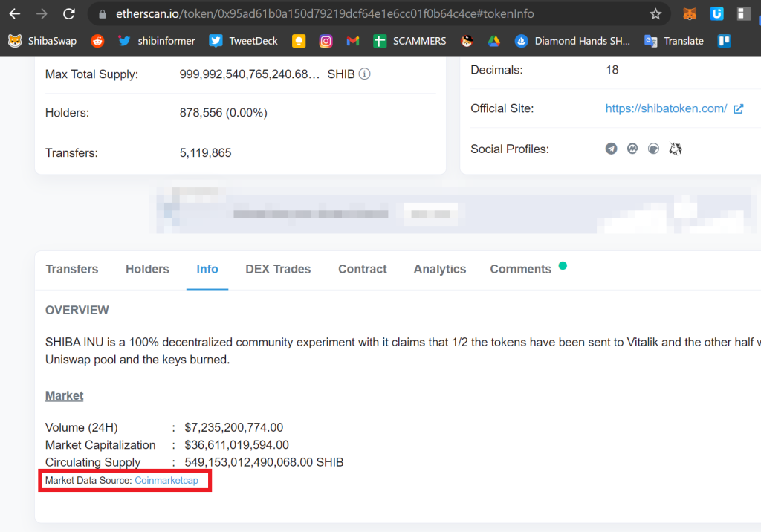Viewport: 761px width, 532px height.
Task: Open the blue U extension icon
Action: [x=716, y=14]
